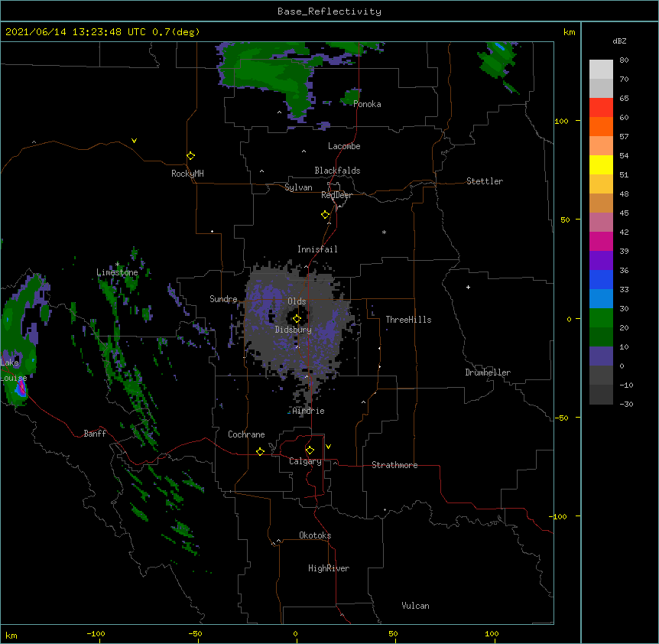
Task: Select the yellow radar site marker between Olds and Didsbury
Action: 297,319
